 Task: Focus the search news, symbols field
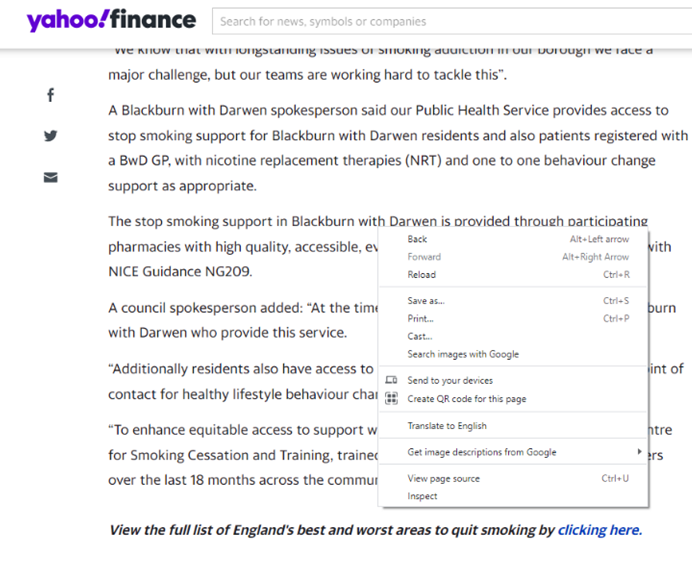450,21
